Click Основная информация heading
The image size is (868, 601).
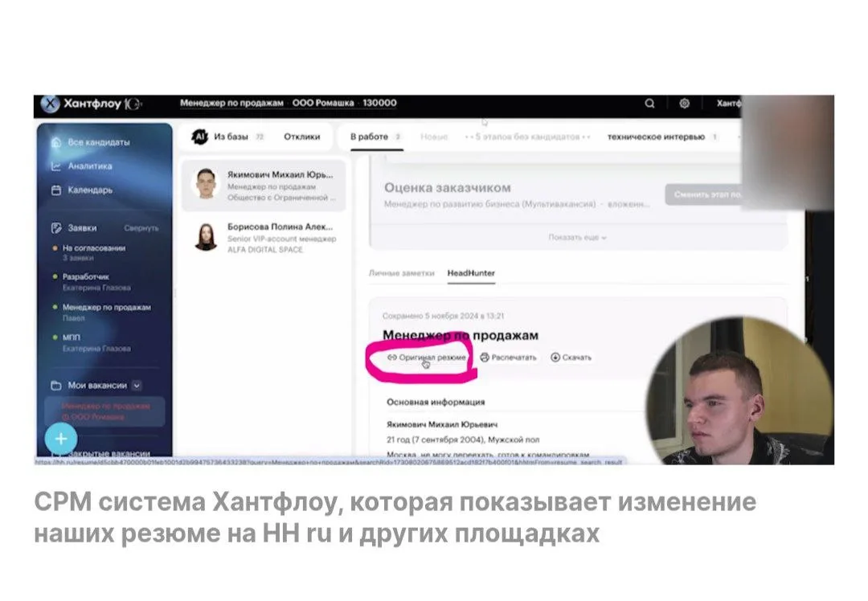coord(436,403)
